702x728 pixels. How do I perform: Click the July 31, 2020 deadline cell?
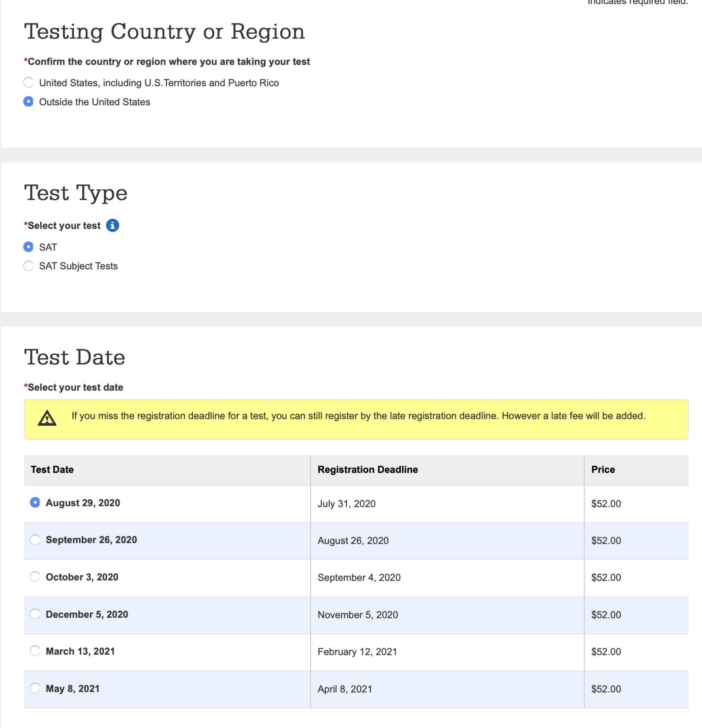point(347,504)
